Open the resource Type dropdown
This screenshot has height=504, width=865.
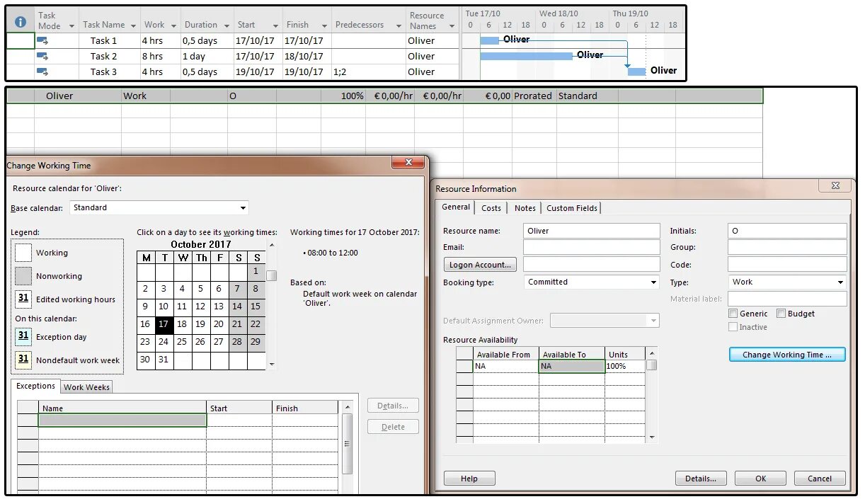point(840,282)
